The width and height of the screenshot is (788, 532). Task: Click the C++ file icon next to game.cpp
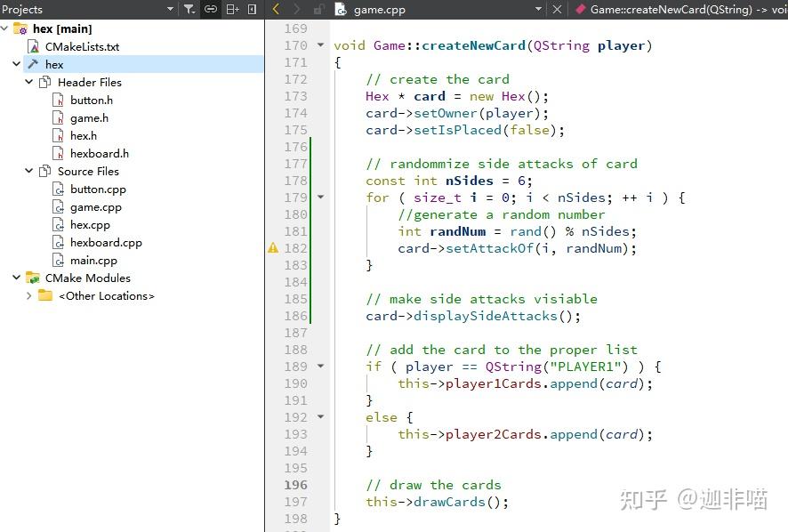(x=342, y=10)
